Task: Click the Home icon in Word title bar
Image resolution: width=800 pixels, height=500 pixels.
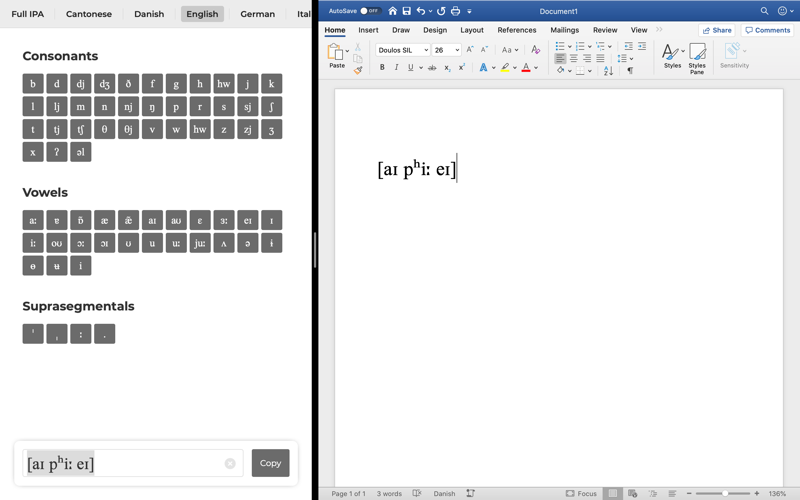Action: coord(392,11)
